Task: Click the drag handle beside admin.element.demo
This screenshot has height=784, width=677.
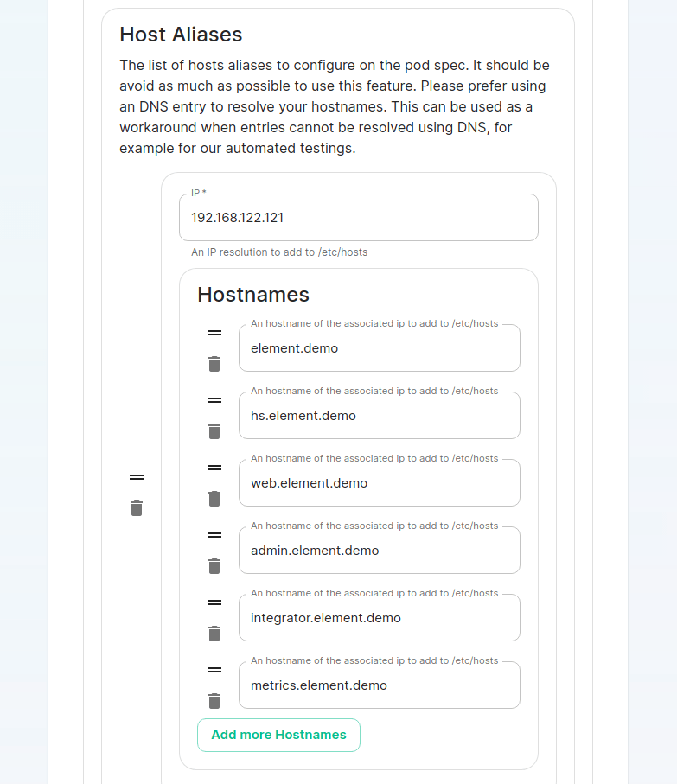Action: pyautogui.click(x=214, y=535)
